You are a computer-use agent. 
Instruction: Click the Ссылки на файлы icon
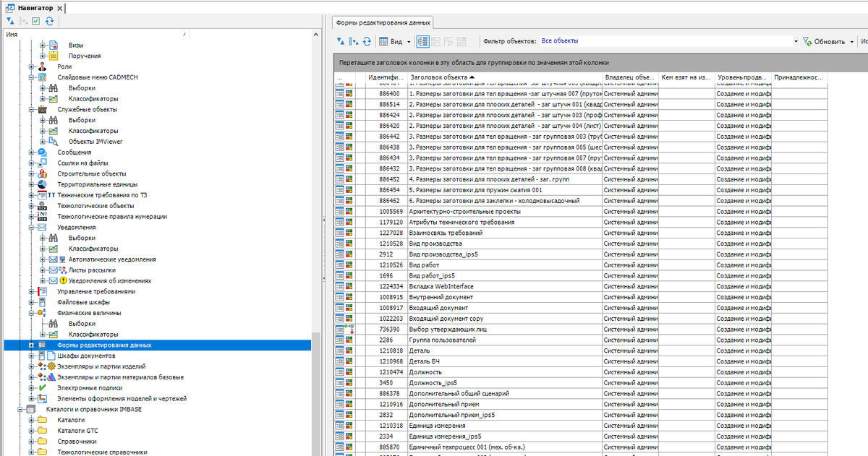click(x=42, y=163)
